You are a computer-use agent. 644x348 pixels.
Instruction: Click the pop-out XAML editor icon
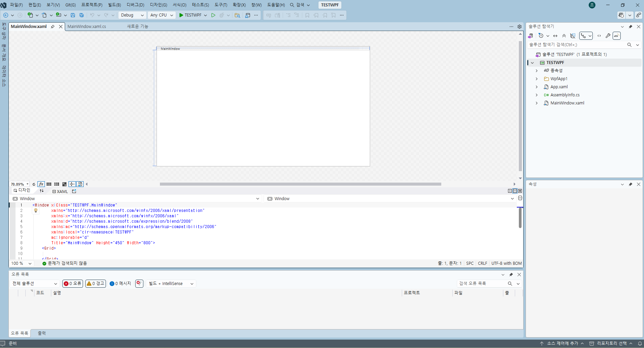74,191
